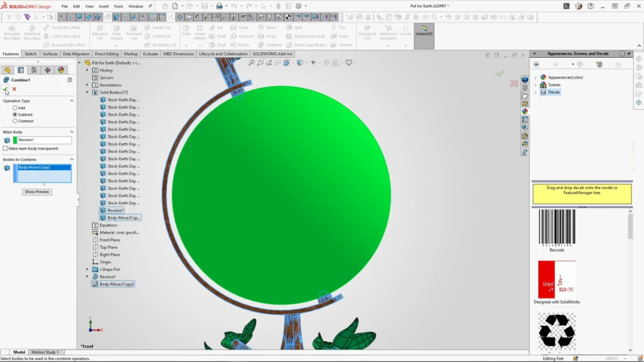Create a new document with the New icon
The height and width of the screenshot is (362, 644).
[175, 6]
